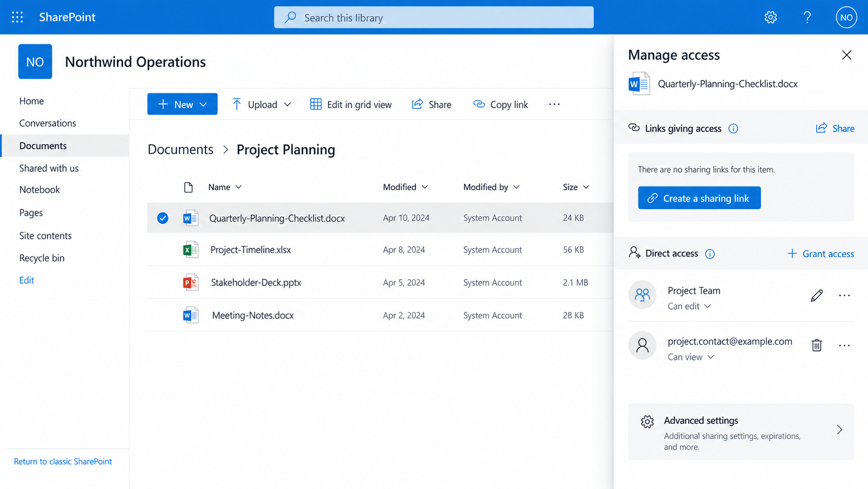868x489 pixels.
Task: Click the file type column header icon
Action: tap(188, 187)
